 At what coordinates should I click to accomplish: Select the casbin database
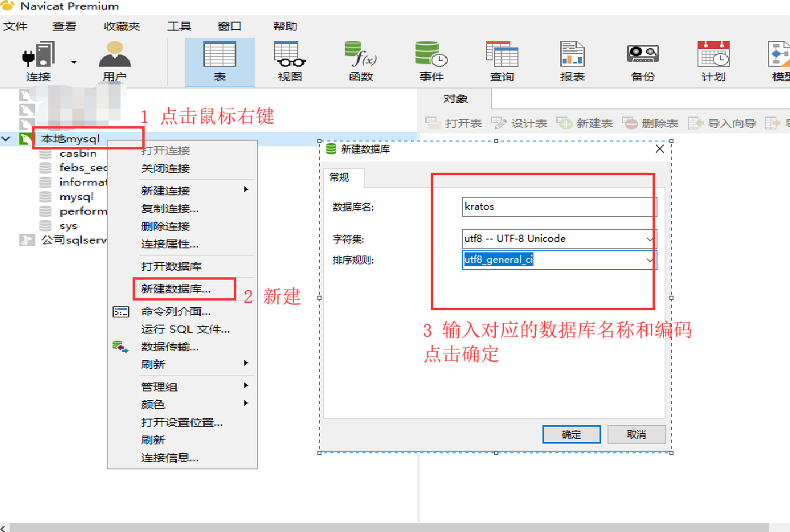point(78,153)
